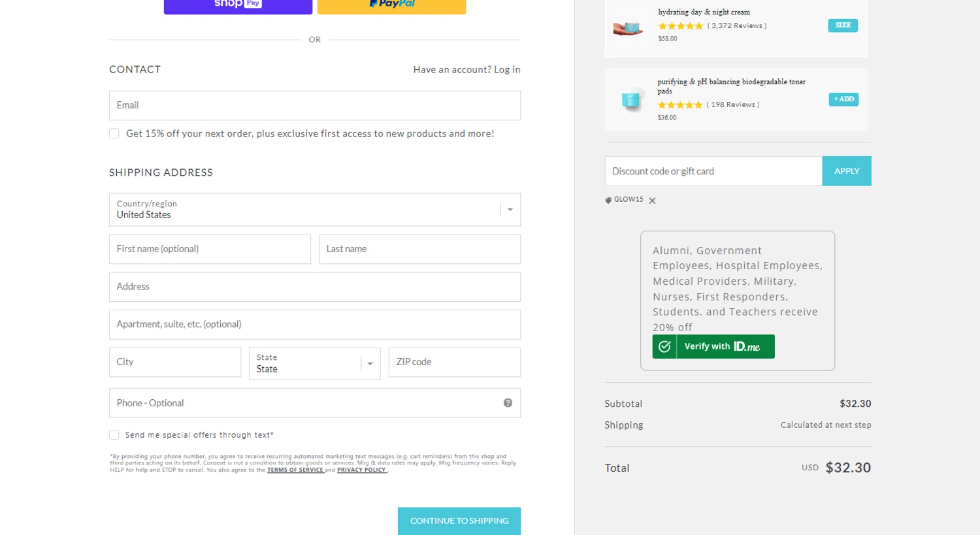Click the SIZE button for hydrating cream
The image size is (980, 535).
point(843,25)
